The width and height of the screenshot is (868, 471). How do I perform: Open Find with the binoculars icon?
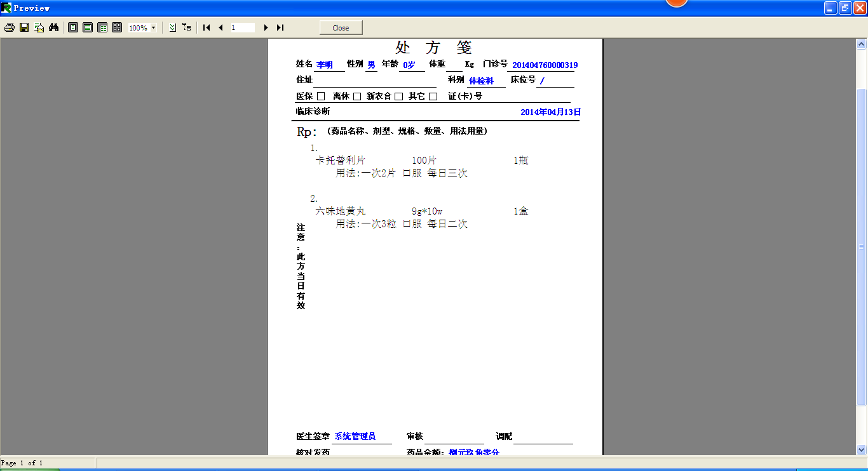[x=54, y=27]
